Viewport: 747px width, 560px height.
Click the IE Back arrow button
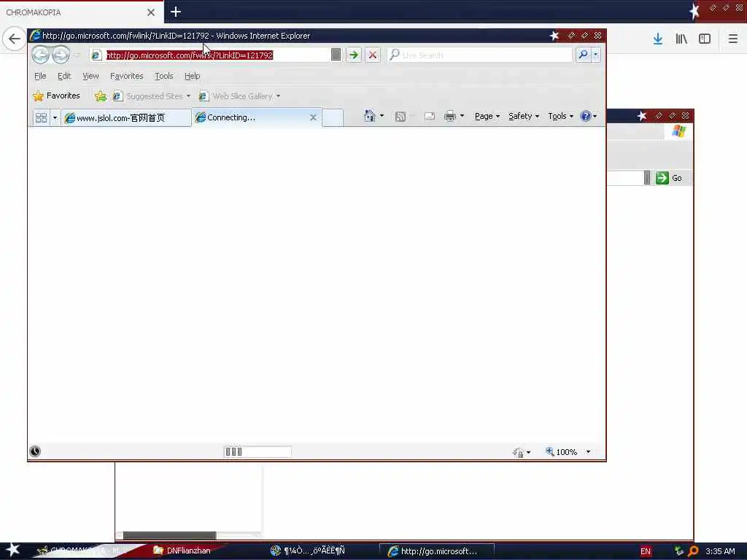(x=41, y=55)
